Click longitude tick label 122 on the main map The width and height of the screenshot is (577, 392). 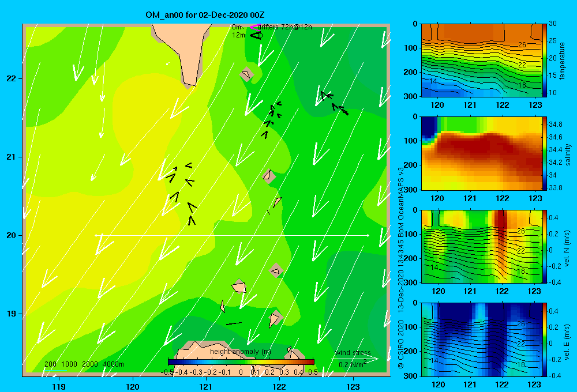pos(280,386)
